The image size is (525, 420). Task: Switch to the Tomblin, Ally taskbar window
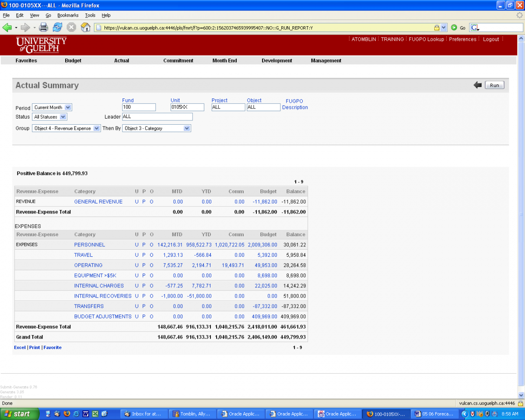(x=192, y=413)
